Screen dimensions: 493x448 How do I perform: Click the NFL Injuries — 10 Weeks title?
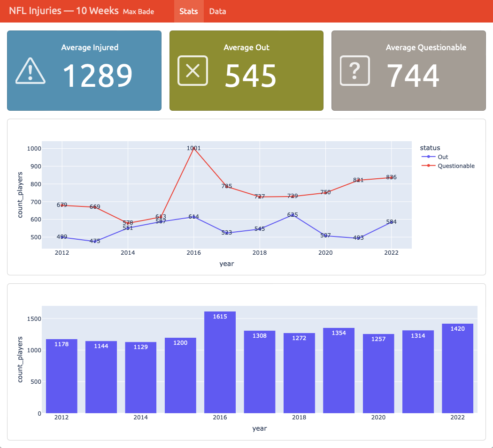[64, 11]
